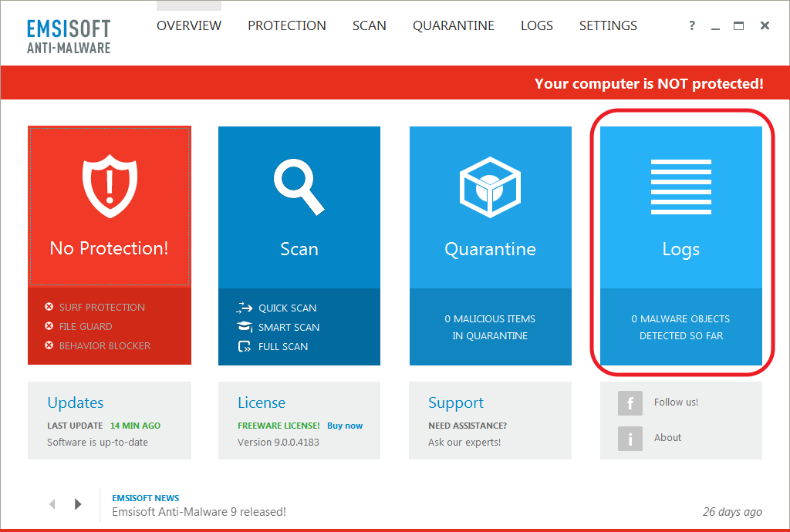Click the 'EMSISOFT NEWS' label
The width and height of the screenshot is (790, 532).
pos(146,498)
